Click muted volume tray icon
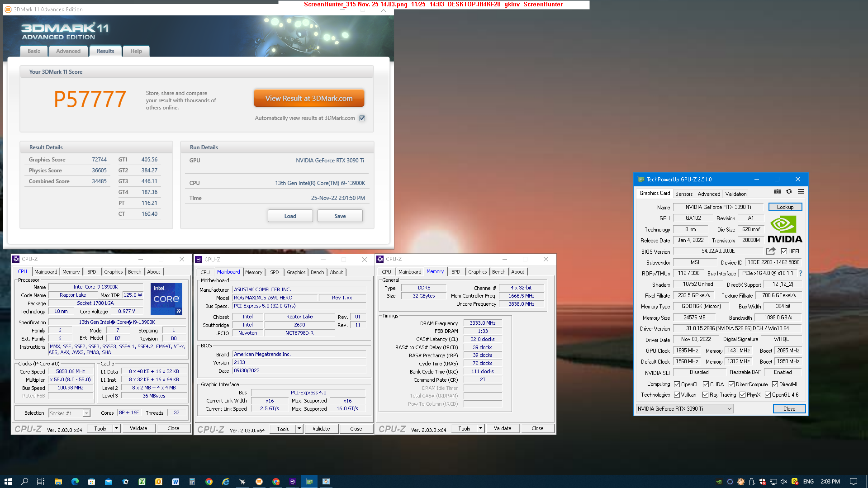Viewport: 868px width, 488px height. pos(784,482)
